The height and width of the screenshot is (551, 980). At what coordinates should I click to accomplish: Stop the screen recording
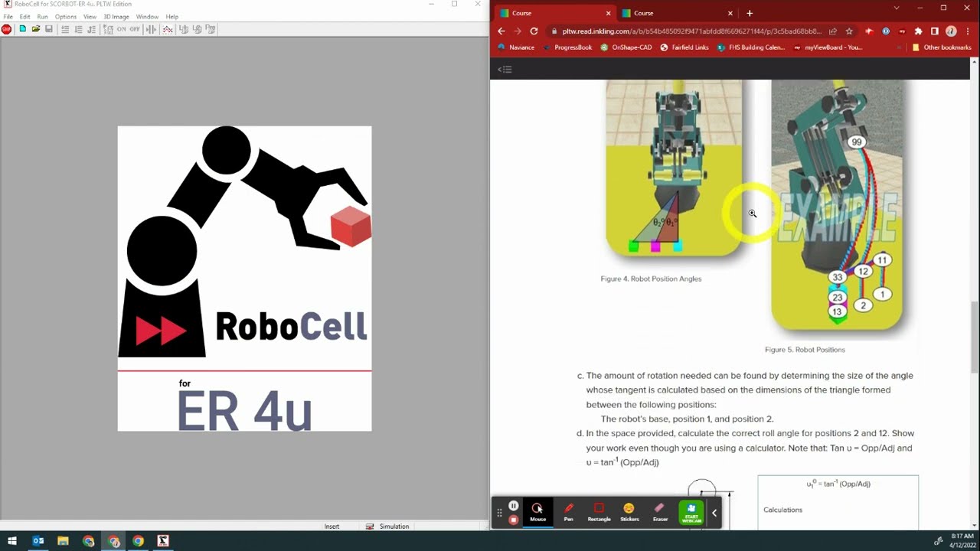tap(514, 520)
